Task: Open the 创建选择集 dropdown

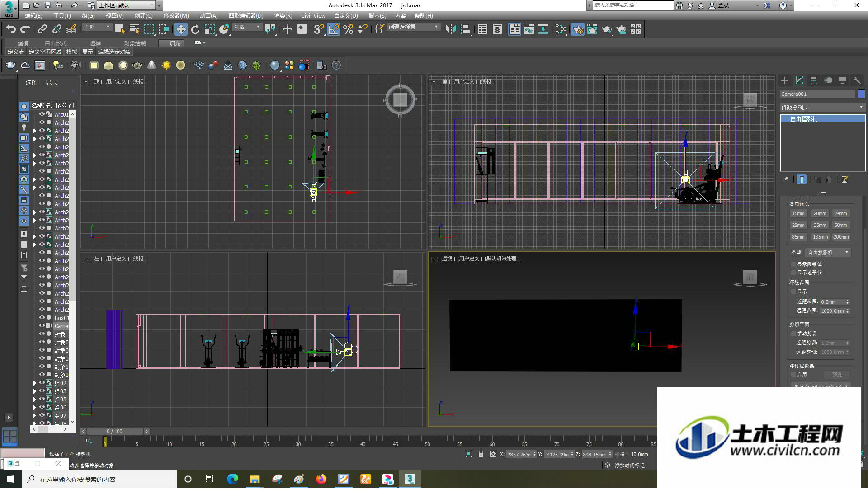Action: [413, 27]
